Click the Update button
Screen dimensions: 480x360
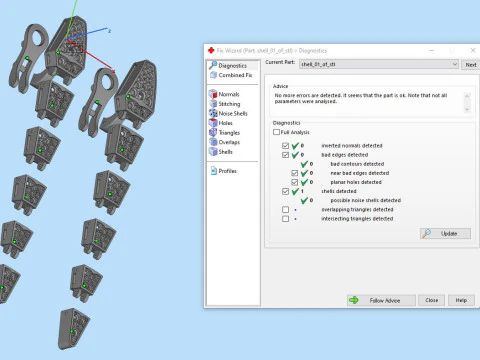tap(445, 233)
